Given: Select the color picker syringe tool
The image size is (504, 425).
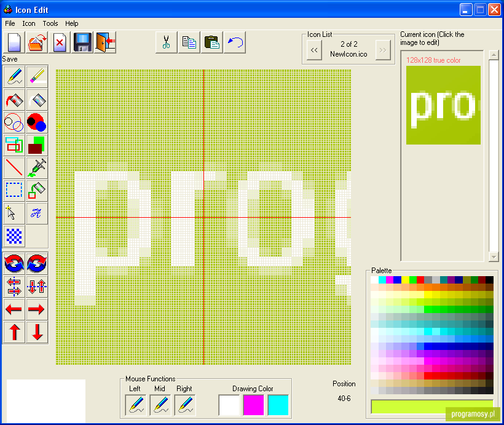Looking at the screenshot, I should pos(37,168).
